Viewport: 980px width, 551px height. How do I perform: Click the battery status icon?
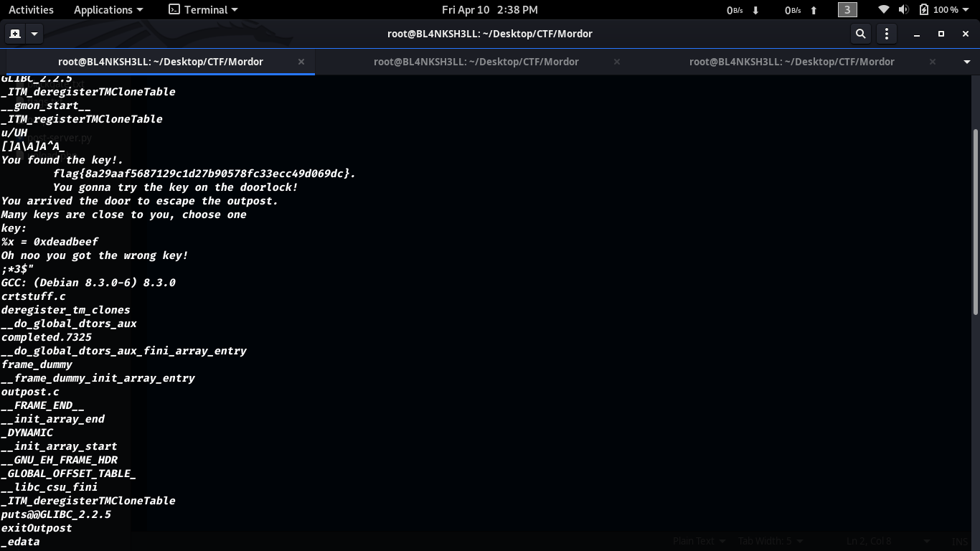pos(923,10)
